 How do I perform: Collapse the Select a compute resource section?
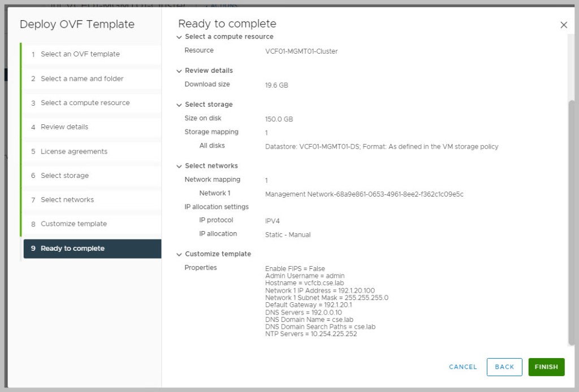(179, 37)
